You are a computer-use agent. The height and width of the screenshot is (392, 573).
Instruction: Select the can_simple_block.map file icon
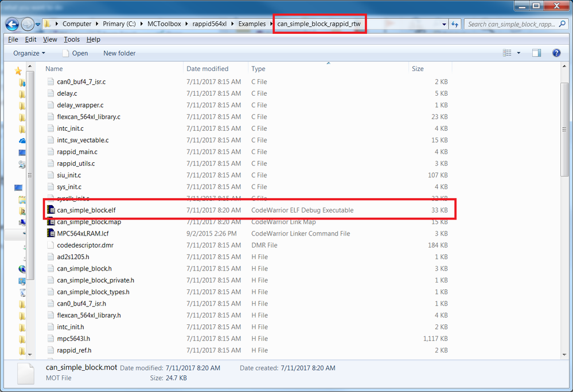(51, 222)
